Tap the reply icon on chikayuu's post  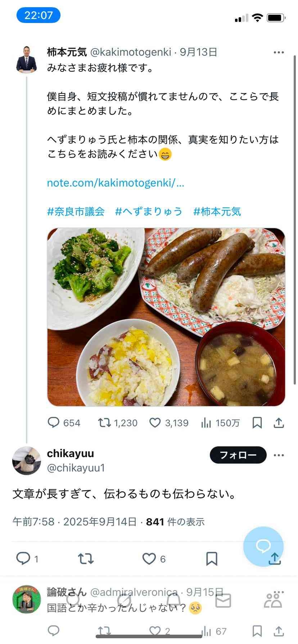coord(24,559)
